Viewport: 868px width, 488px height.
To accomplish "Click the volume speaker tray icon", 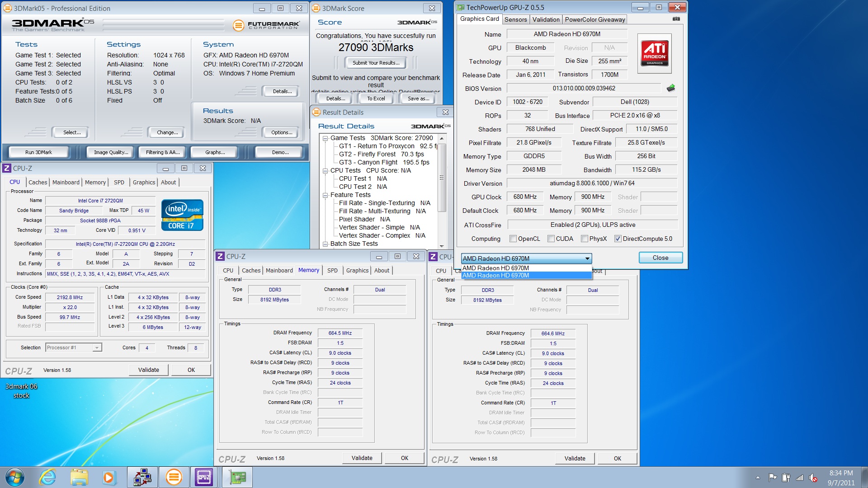I will coord(813,477).
